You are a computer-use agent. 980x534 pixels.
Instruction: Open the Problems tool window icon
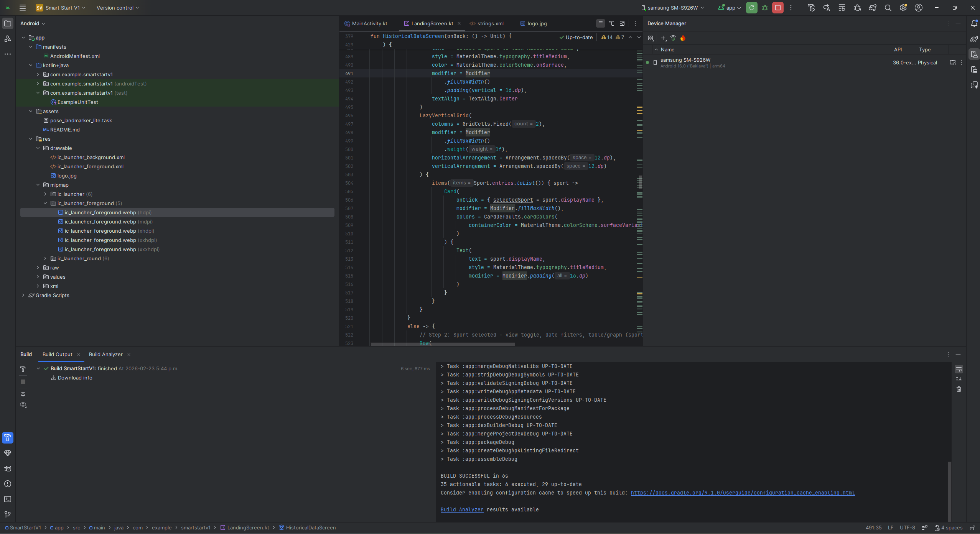(8, 484)
